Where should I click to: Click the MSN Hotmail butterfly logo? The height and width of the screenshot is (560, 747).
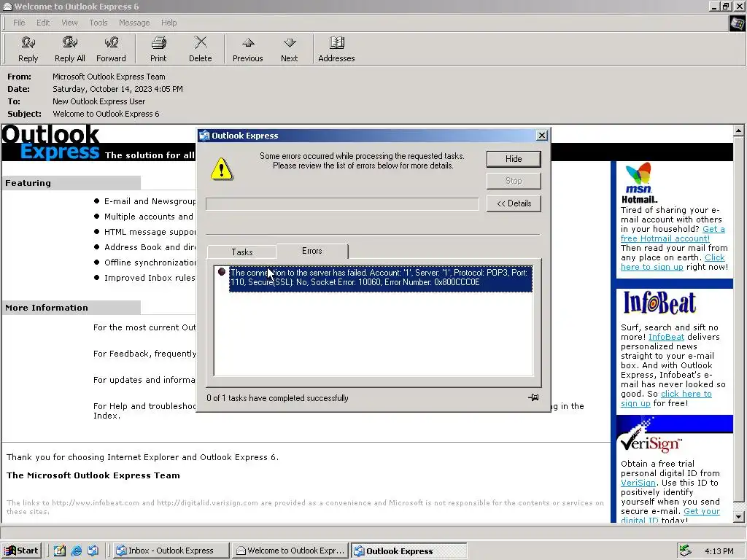pyautogui.click(x=638, y=177)
